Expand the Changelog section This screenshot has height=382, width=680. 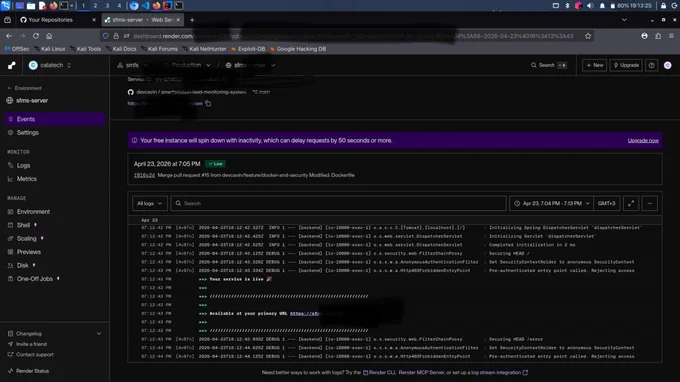click(x=55, y=333)
